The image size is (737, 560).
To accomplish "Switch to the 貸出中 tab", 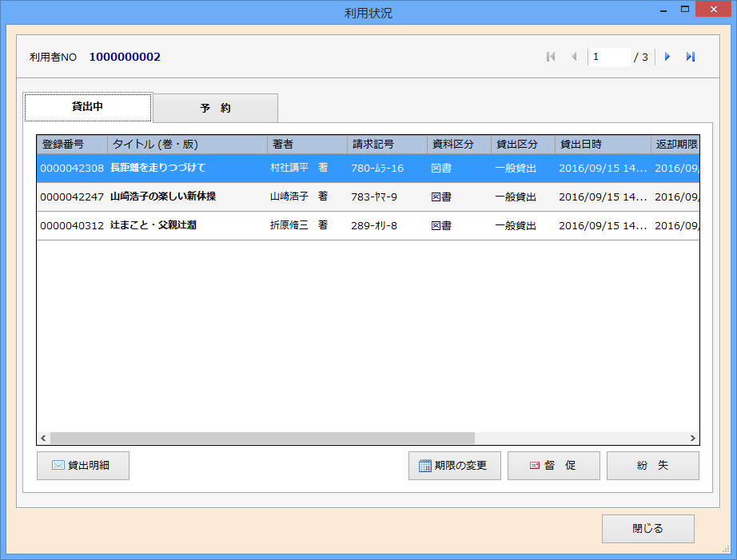I will click(88, 107).
